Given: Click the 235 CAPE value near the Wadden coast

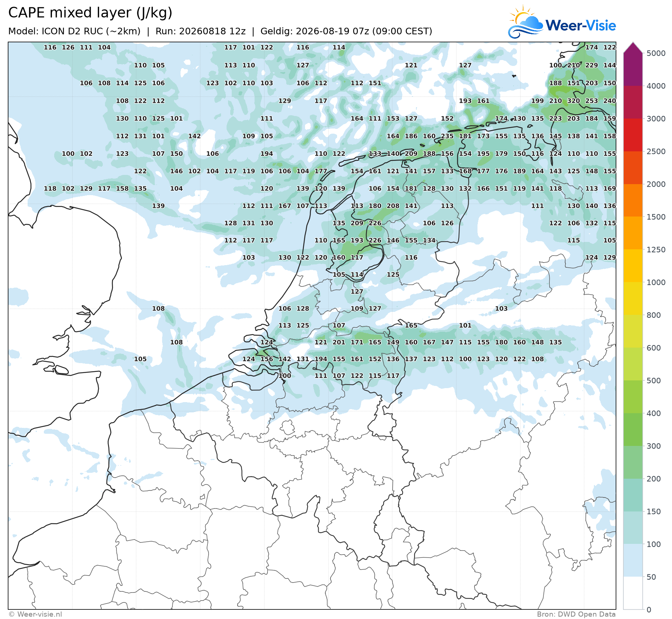Looking at the screenshot, I should point(447,136).
